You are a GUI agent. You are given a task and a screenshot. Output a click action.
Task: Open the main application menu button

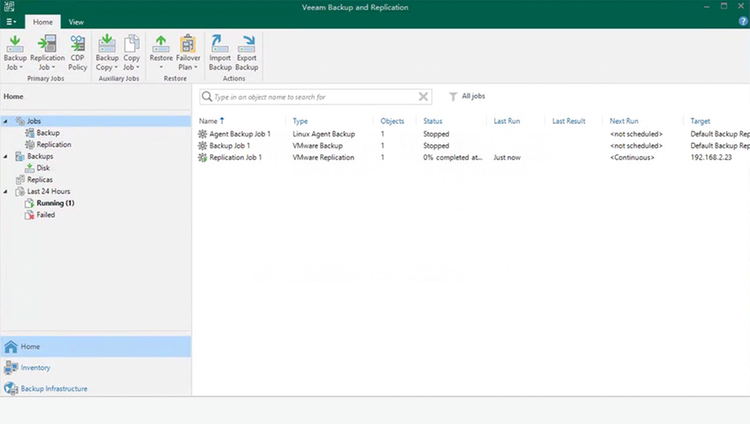coord(11,22)
